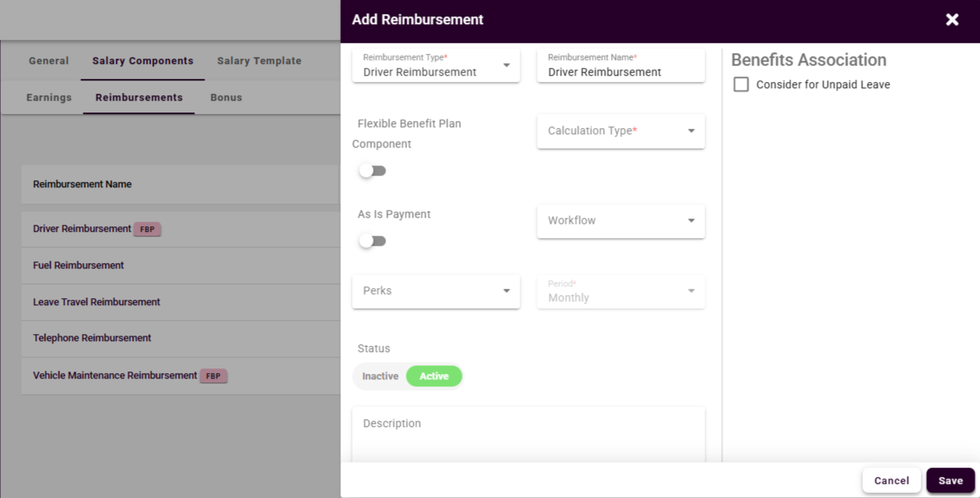Open the Salary Template tab
This screenshot has width=980, height=498.
pyautogui.click(x=259, y=61)
